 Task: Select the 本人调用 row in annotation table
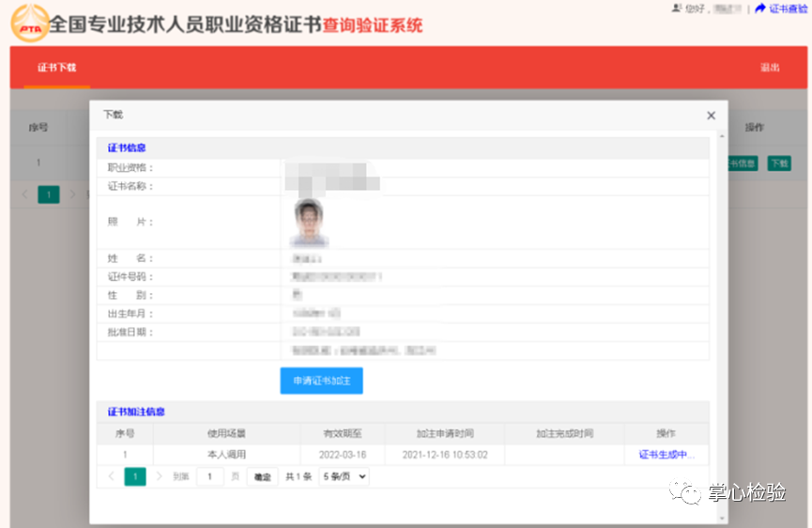coord(226,455)
